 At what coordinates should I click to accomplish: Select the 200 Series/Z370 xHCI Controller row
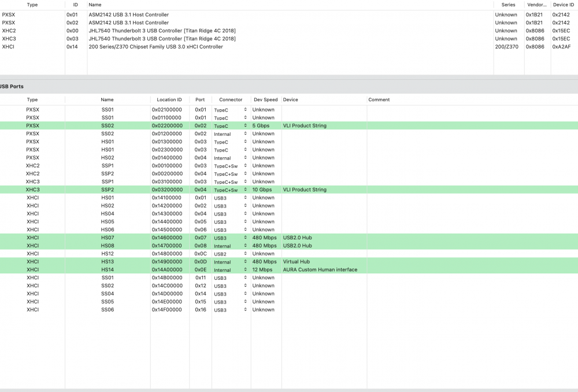point(289,47)
